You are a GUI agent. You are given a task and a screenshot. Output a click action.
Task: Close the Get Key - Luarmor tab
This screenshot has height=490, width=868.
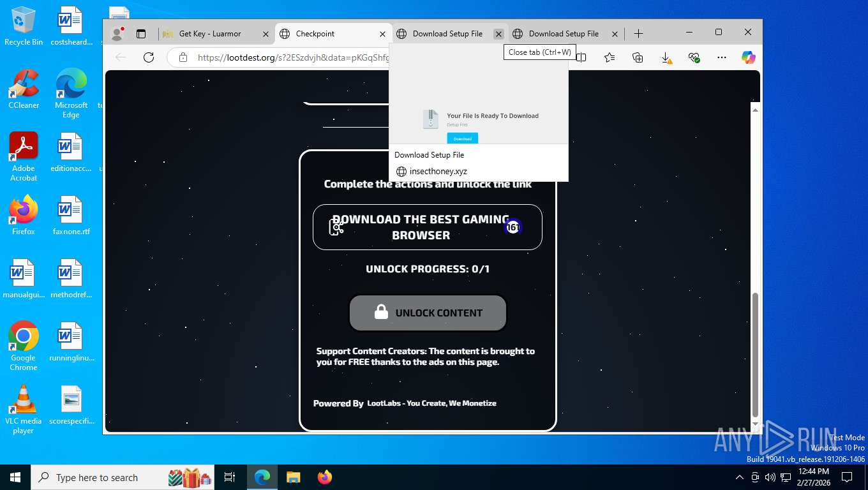point(266,34)
